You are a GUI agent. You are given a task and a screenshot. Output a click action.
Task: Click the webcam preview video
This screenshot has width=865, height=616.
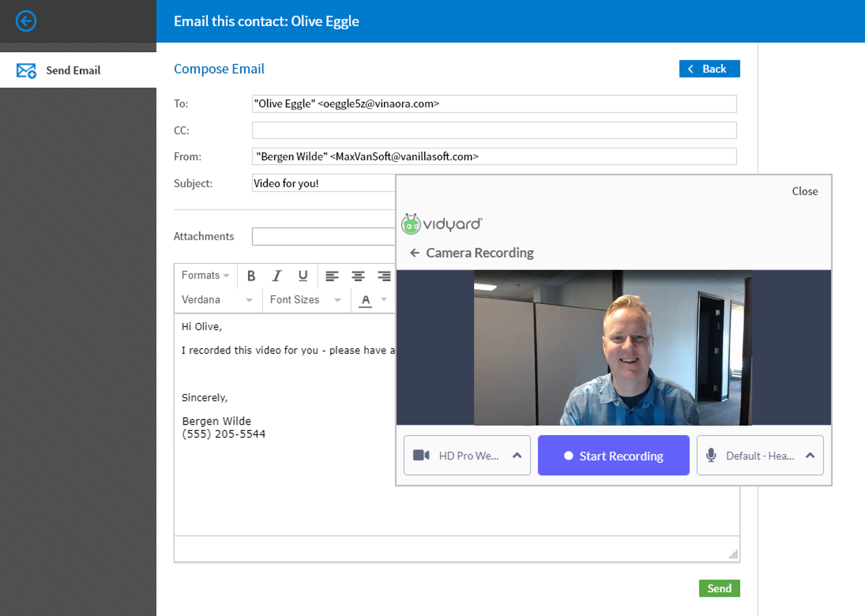click(x=613, y=348)
